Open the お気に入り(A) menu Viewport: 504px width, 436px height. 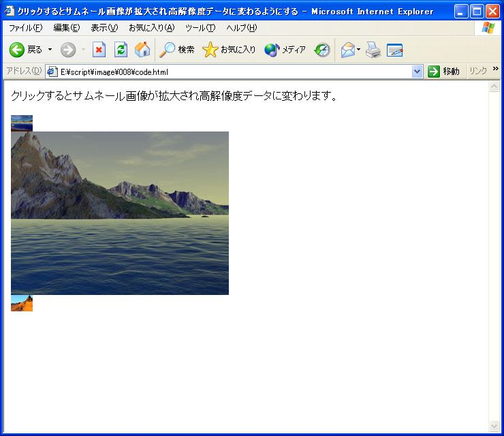coord(151,28)
